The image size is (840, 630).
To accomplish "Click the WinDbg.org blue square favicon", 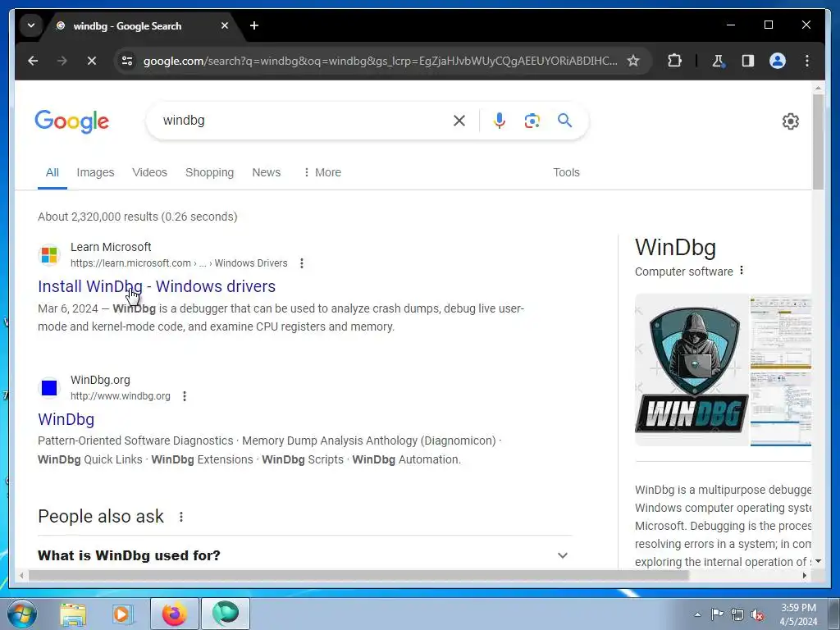I will pyautogui.click(x=48, y=388).
